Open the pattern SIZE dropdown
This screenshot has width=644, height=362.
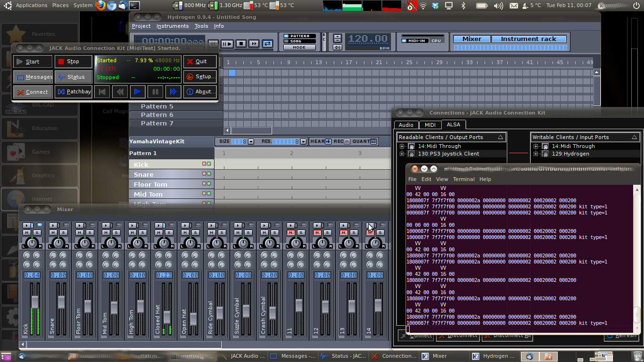click(251, 141)
